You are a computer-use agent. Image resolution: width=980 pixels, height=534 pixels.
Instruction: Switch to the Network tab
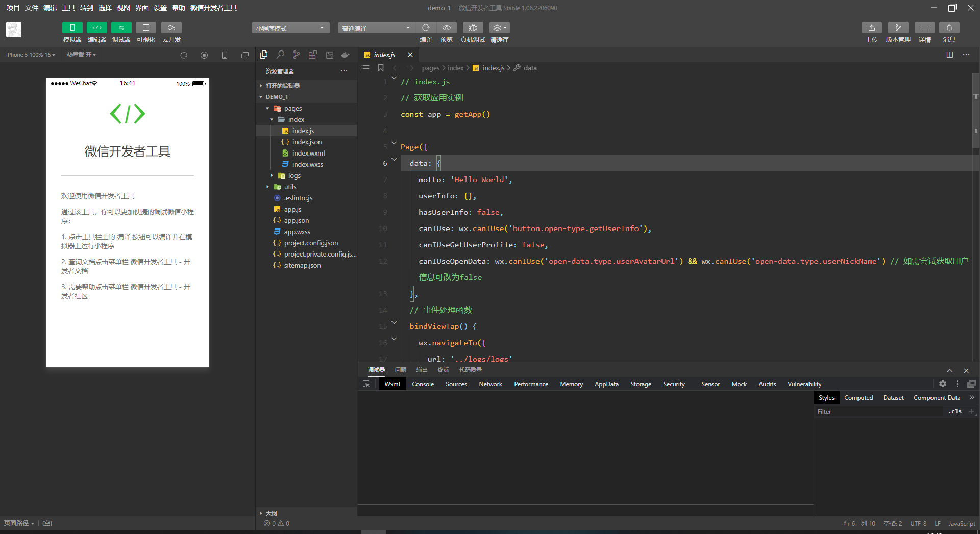tap(491, 384)
